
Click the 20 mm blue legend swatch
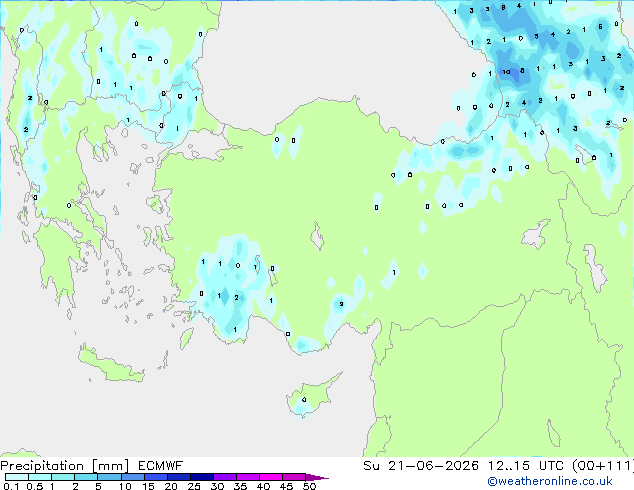pyautogui.click(x=179, y=477)
